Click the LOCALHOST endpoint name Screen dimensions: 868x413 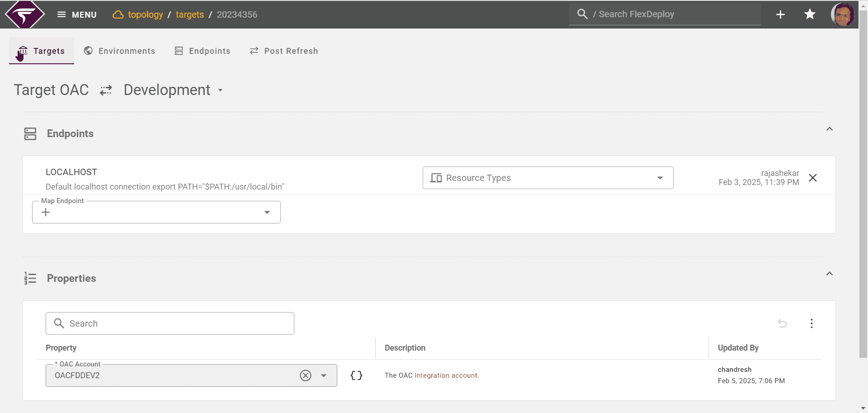[71, 172]
